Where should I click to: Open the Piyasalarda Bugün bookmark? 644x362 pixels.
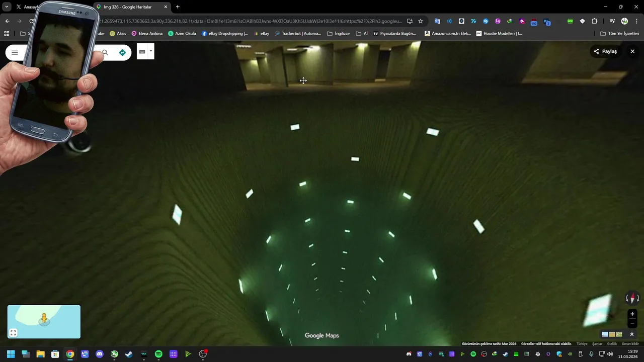coord(394,34)
